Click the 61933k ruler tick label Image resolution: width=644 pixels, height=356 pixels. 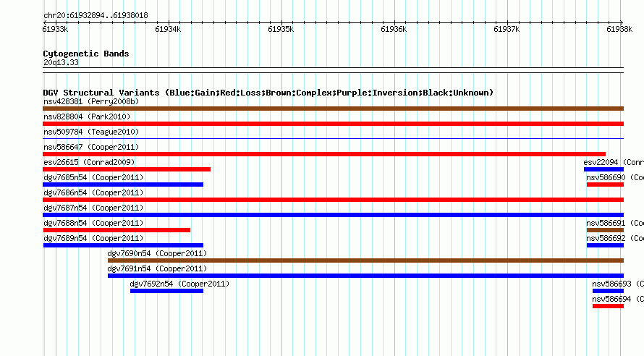pyautogui.click(x=55, y=29)
